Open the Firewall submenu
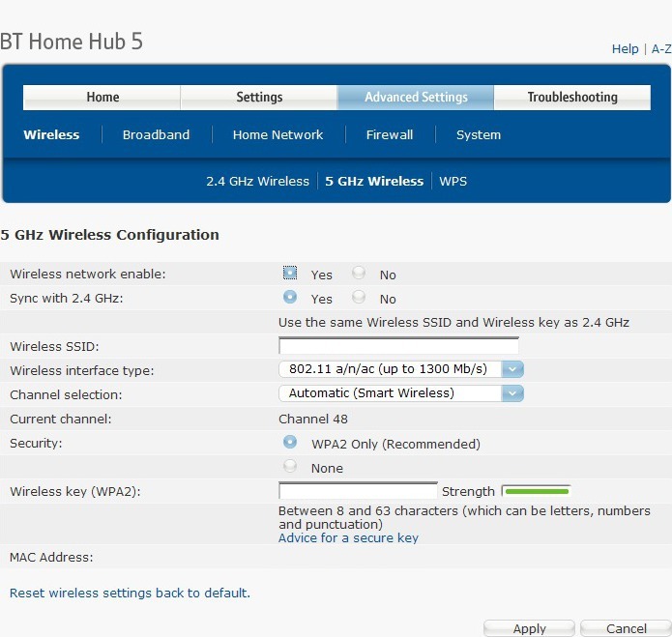This screenshot has height=637, width=672. pos(390,134)
